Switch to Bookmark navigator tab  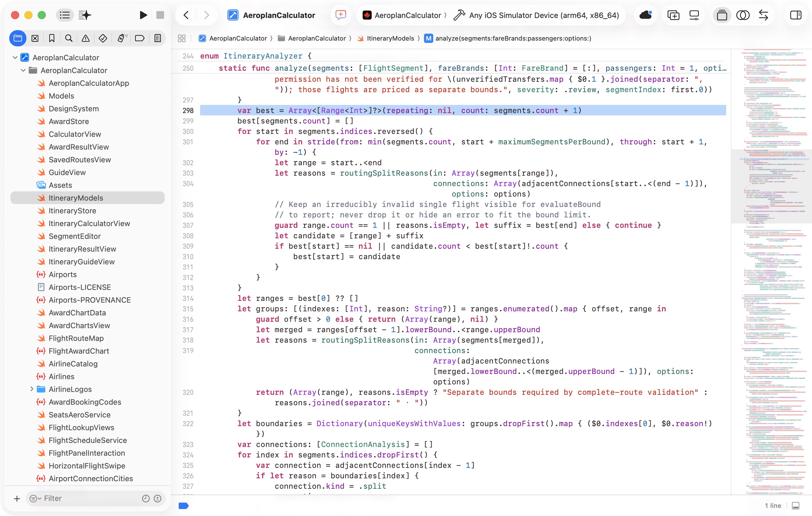point(52,39)
